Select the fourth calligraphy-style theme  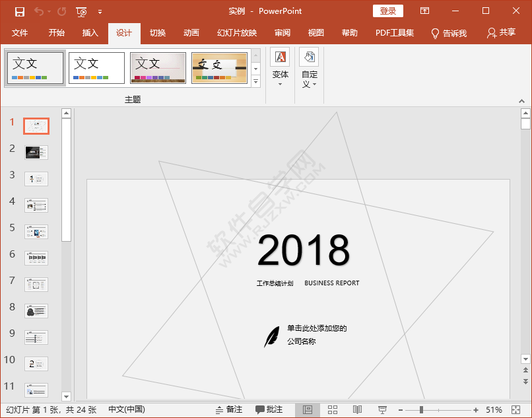click(220, 67)
